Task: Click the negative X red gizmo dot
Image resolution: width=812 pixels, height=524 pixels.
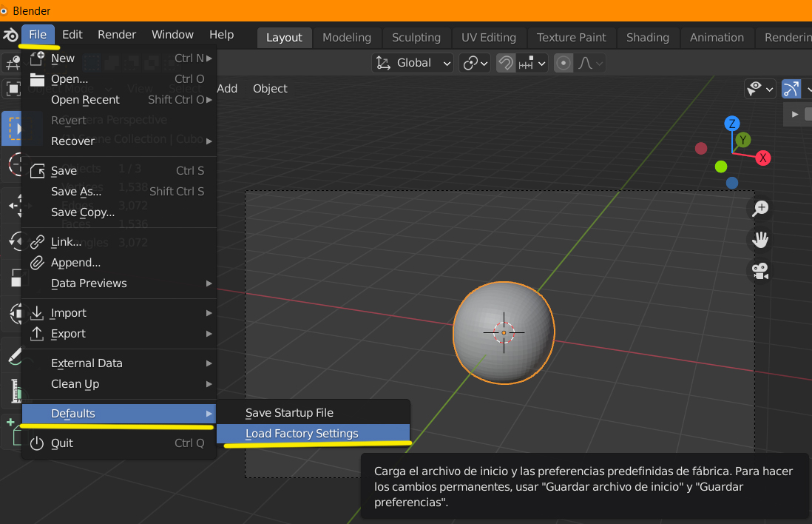Action: coord(701,149)
